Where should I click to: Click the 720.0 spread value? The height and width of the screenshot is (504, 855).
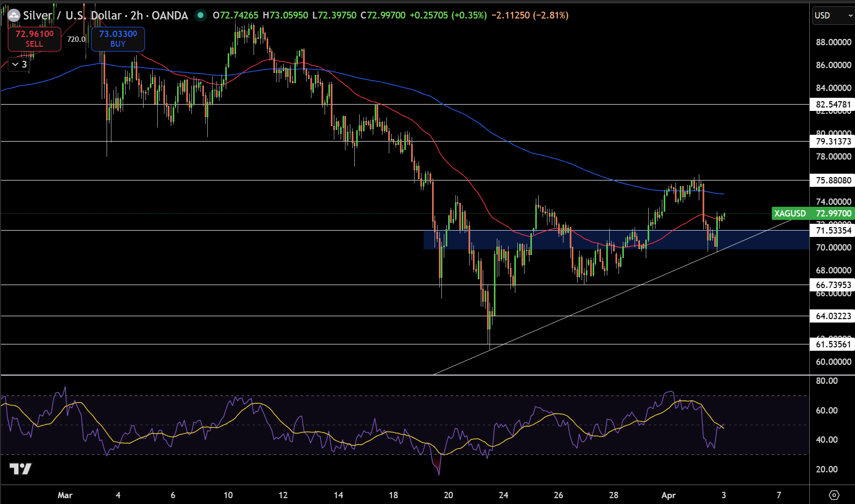pyautogui.click(x=76, y=39)
